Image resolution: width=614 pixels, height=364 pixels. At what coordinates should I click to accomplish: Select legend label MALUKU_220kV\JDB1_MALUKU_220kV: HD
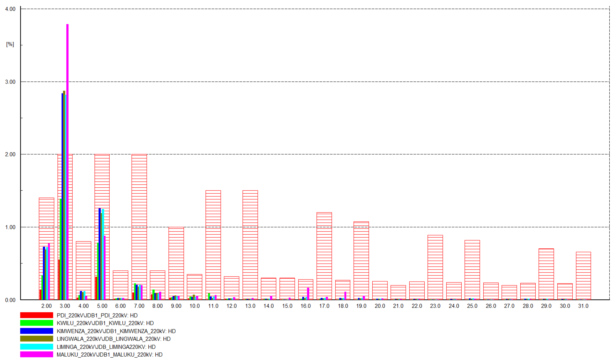[110, 355]
